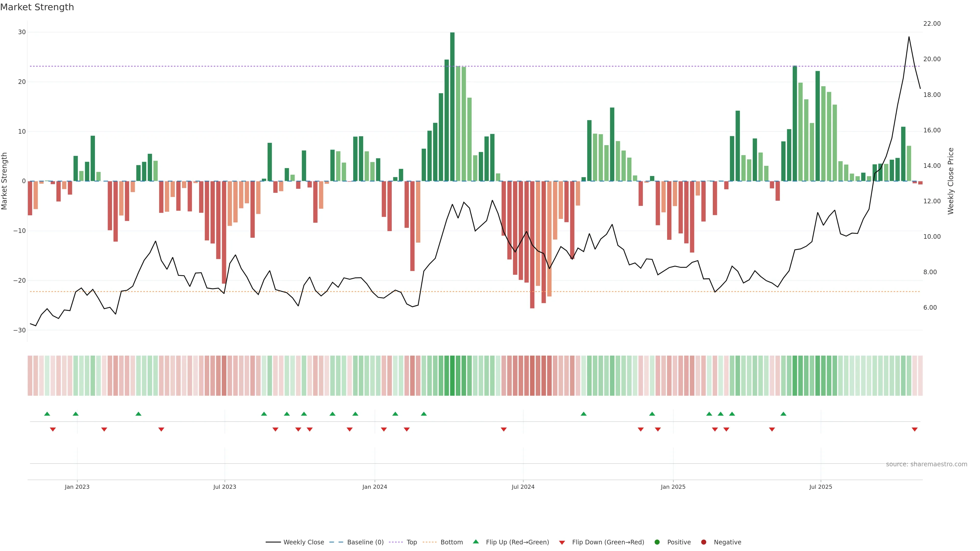
Task: Click Flip Down red triangle legend icon
Action: [562, 543]
